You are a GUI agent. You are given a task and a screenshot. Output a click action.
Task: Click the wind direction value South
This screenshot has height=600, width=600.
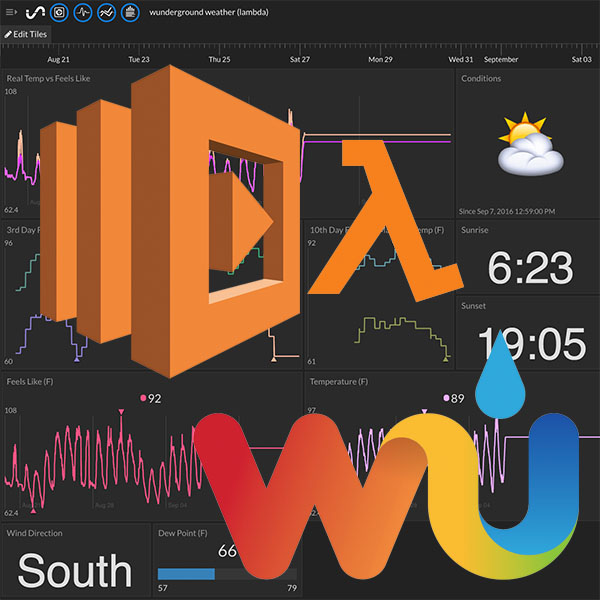point(75,571)
